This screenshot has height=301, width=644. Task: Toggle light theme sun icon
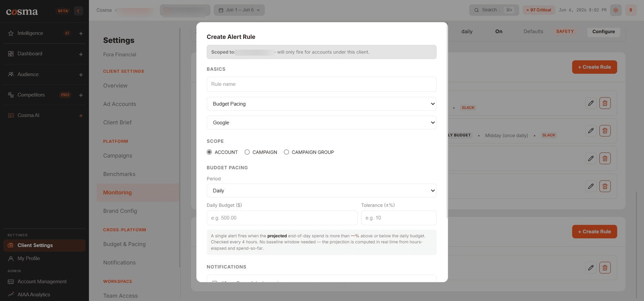(616, 10)
